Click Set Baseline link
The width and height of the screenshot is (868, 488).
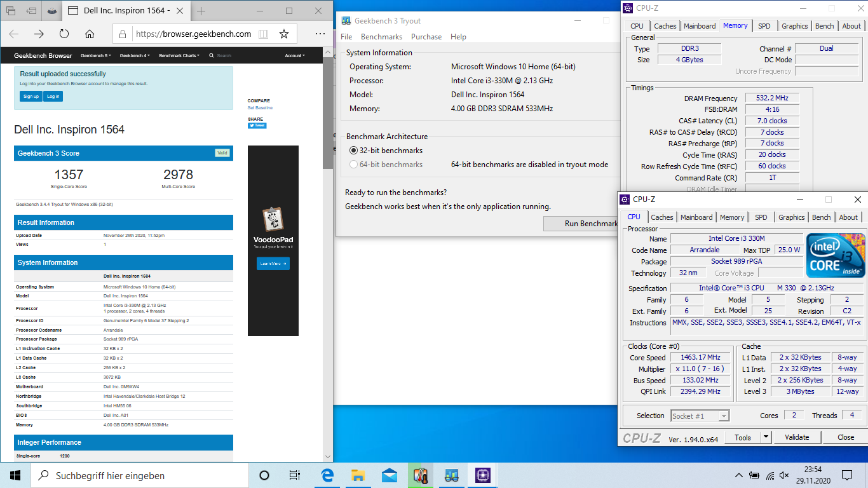(x=260, y=108)
